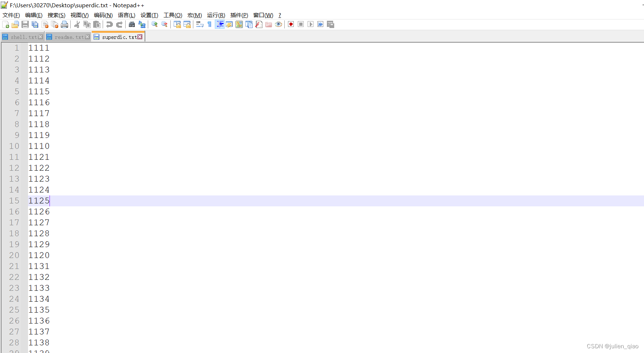Click the New file toolbar icon

[x=6, y=24]
